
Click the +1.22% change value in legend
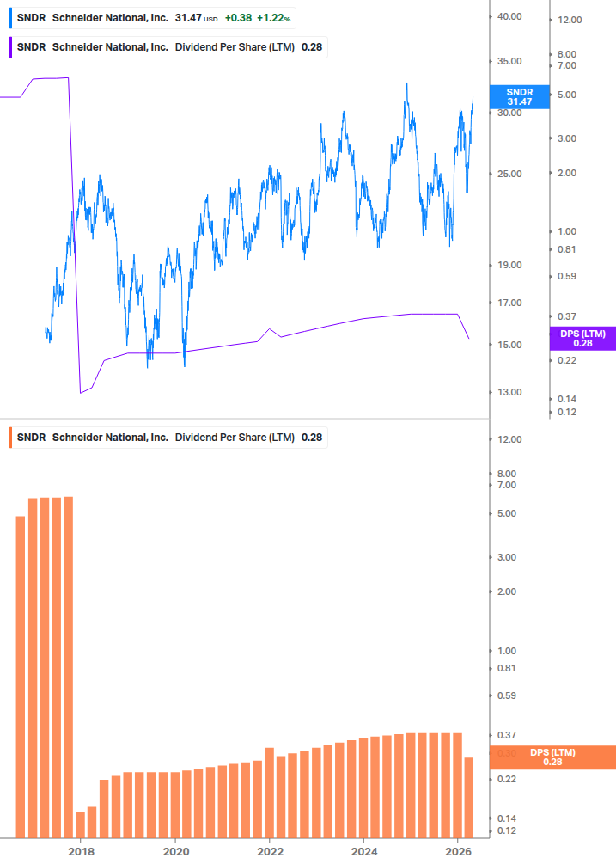point(273,18)
